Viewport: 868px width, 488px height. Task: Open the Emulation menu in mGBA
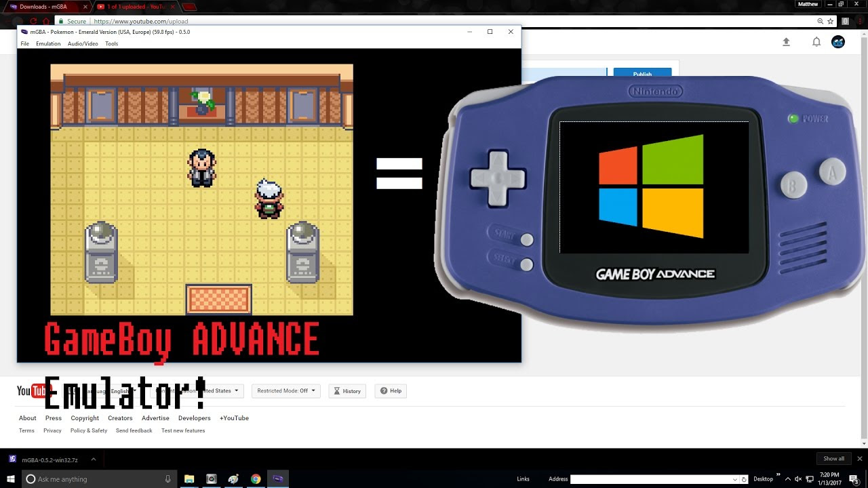[x=48, y=43]
